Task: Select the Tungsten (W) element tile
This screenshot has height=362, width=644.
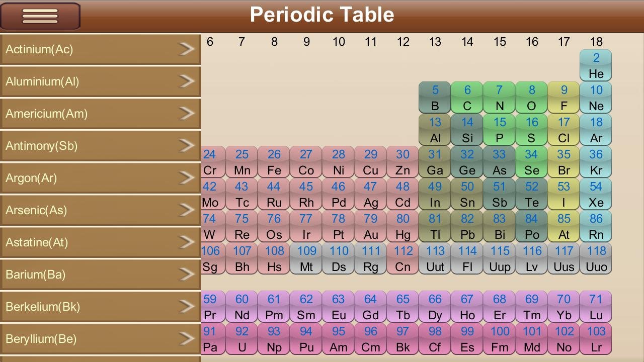Action: click(x=213, y=226)
